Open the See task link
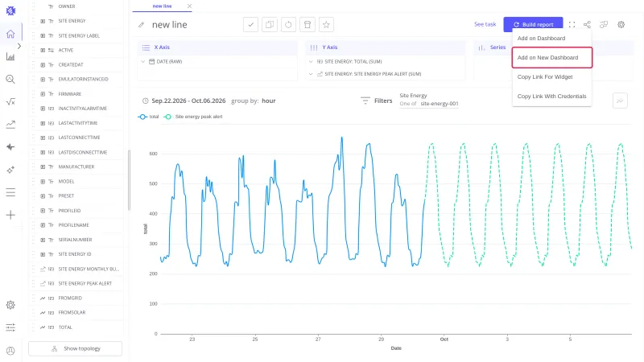 (485, 25)
